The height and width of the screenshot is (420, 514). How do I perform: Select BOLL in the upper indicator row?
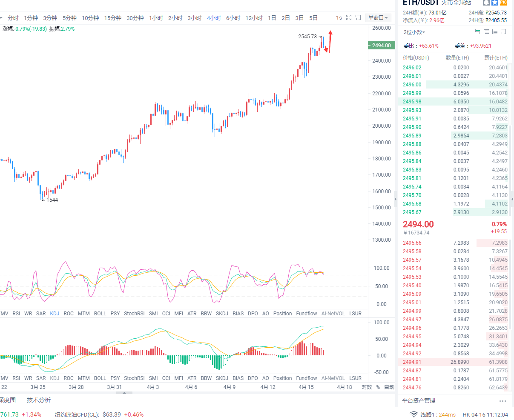coord(100,314)
